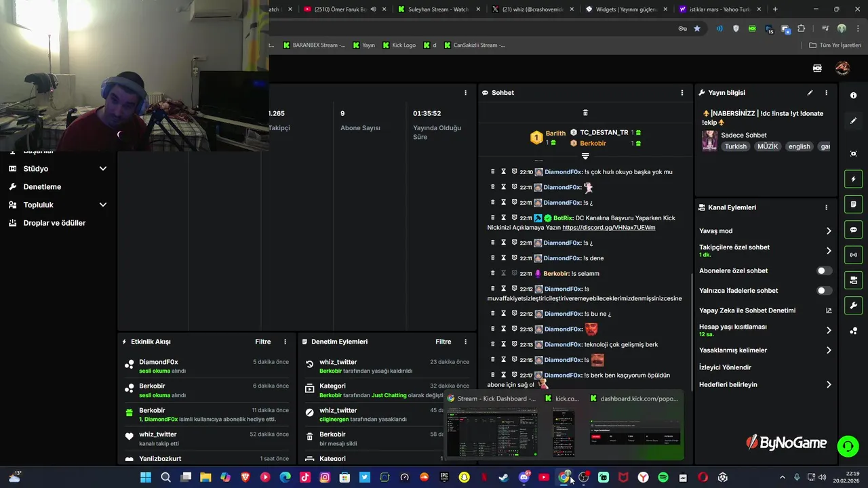The height and width of the screenshot is (488, 868).
Task: Open Spotify from Windows taskbar
Action: coord(663,477)
